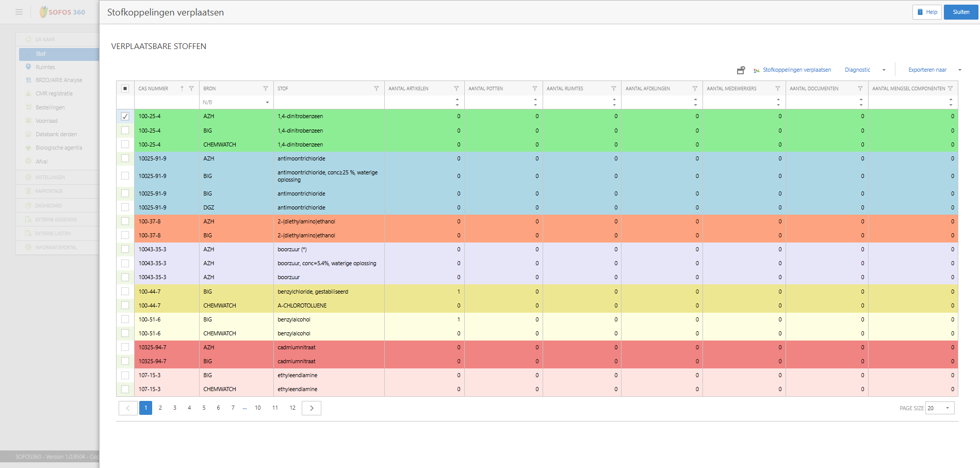Click the AANTAL DOCUMENTEN filter icon
This screenshot has height=468, width=980.
(860, 89)
